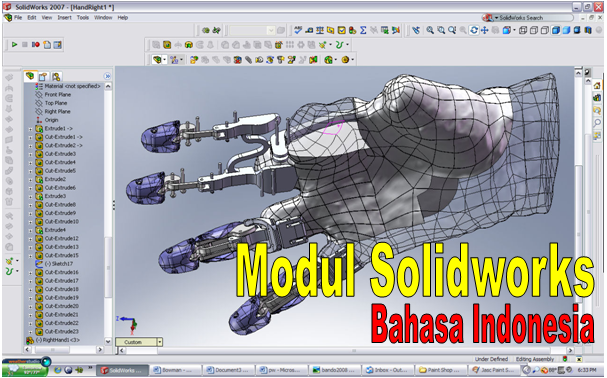The image size is (607, 378).
Task: Open Standard Views dropdown arrow
Action: tap(514, 30)
